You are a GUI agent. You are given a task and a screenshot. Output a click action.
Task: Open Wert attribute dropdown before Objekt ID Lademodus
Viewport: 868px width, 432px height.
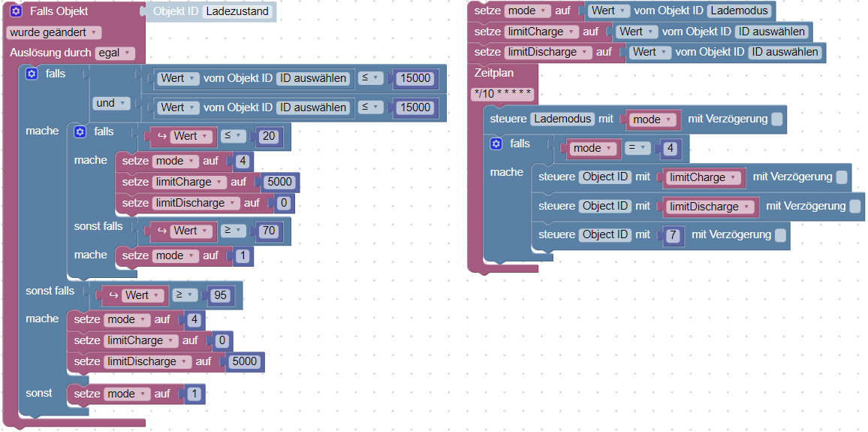coord(609,11)
